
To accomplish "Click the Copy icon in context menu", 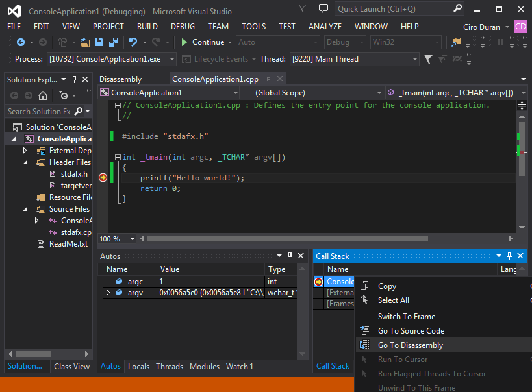I will 364,286.
